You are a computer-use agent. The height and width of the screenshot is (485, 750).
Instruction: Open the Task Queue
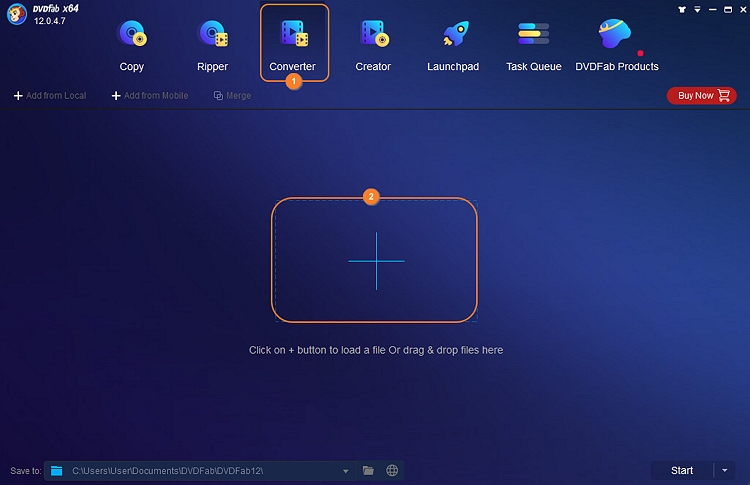tap(534, 45)
